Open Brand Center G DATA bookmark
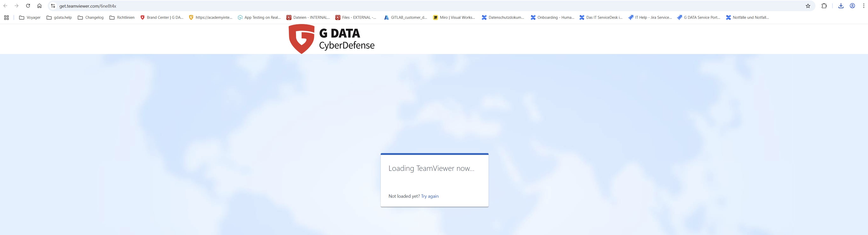Screen dimensions: 868x235 click(162, 17)
